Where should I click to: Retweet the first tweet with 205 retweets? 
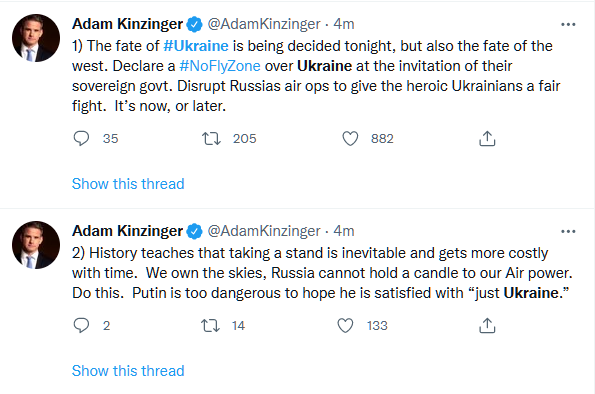click(211, 139)
